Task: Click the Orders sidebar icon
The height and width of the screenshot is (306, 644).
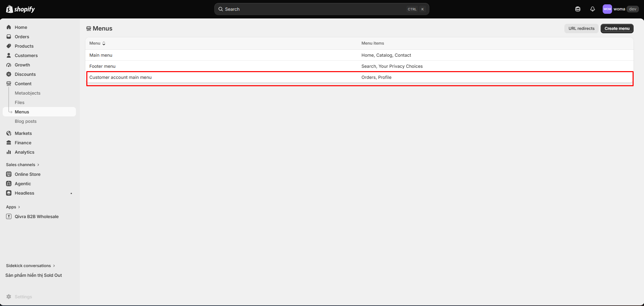Action: coord(9,37)
